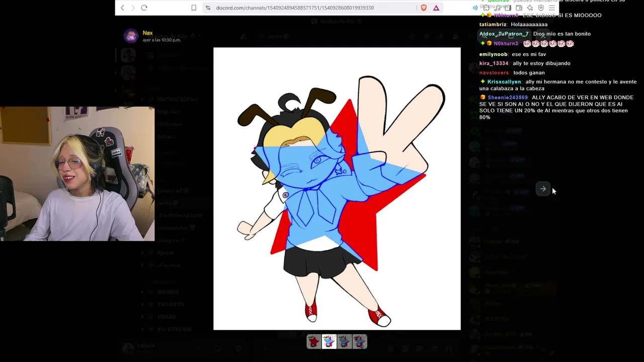Open chat user Sheenie243569
The height and width of the screenshot is (362, 644).
coord(508,98)
